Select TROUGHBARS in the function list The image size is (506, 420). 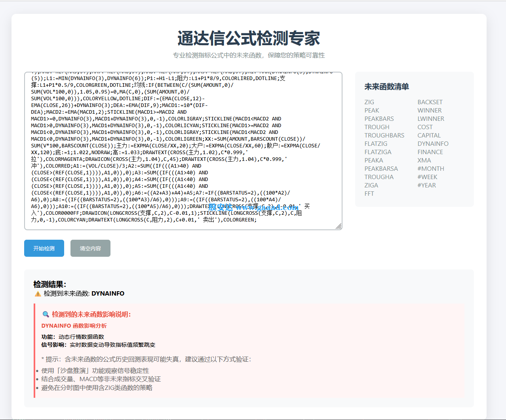tap(384, 135)
